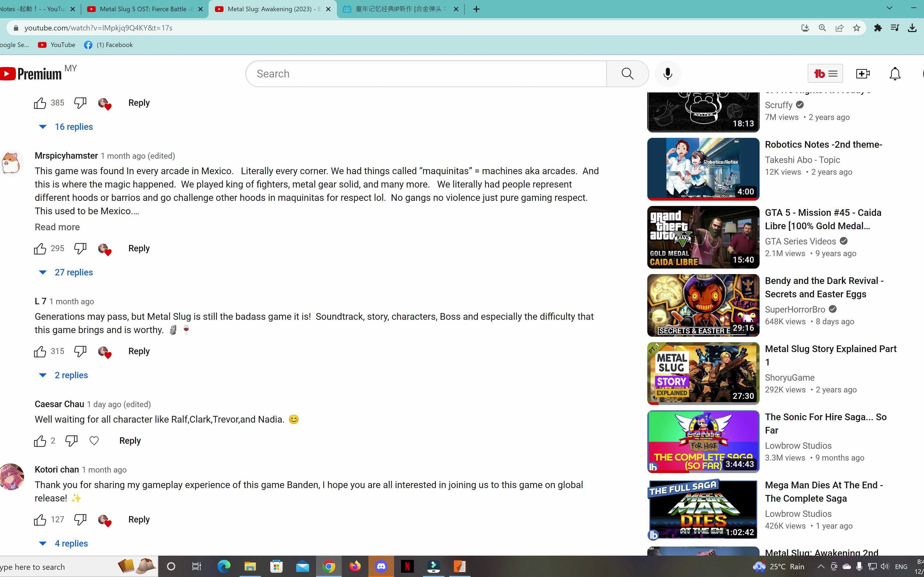Expand the 16 replies thread
This screenshot has height=577, width=924.
[73, 127]
